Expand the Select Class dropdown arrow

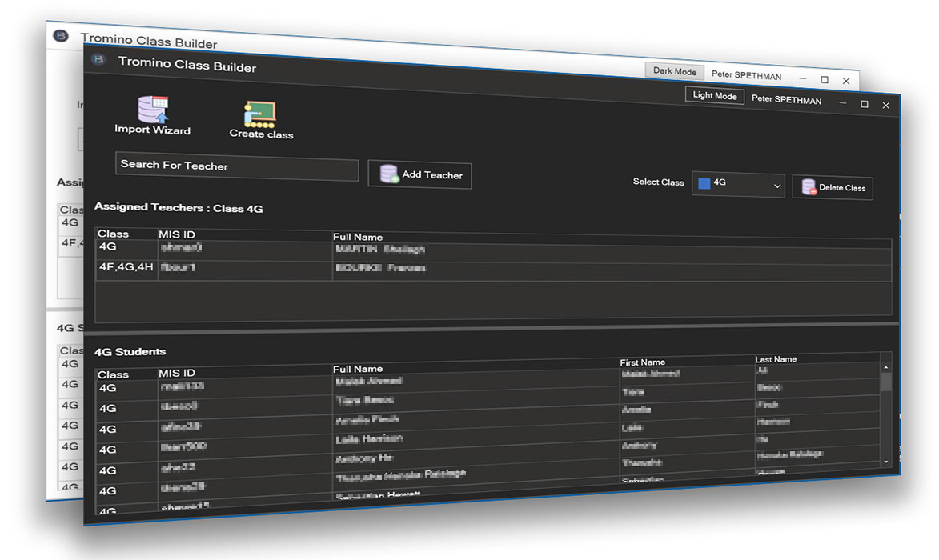tap(776, 186)
